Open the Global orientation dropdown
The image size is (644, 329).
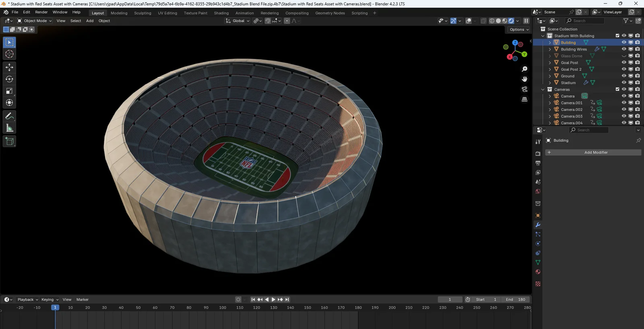tap(237, 21)
